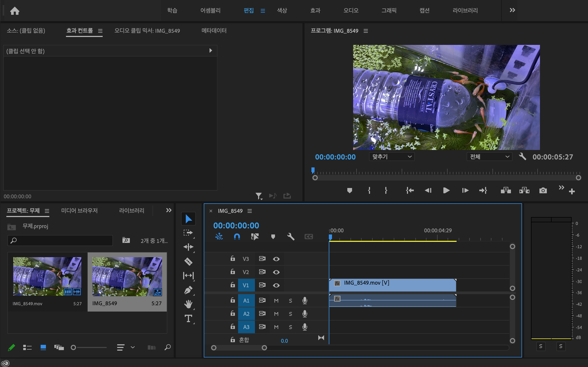Image resolution: width=588 pixels, height=367 pixels.
Task: Hide track V2 output with eye
Action: point(276,272)
